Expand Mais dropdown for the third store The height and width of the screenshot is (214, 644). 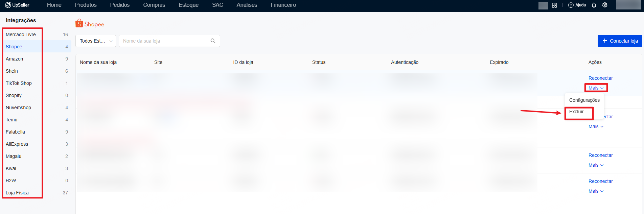pyautogui.click(x=596, y=165)
